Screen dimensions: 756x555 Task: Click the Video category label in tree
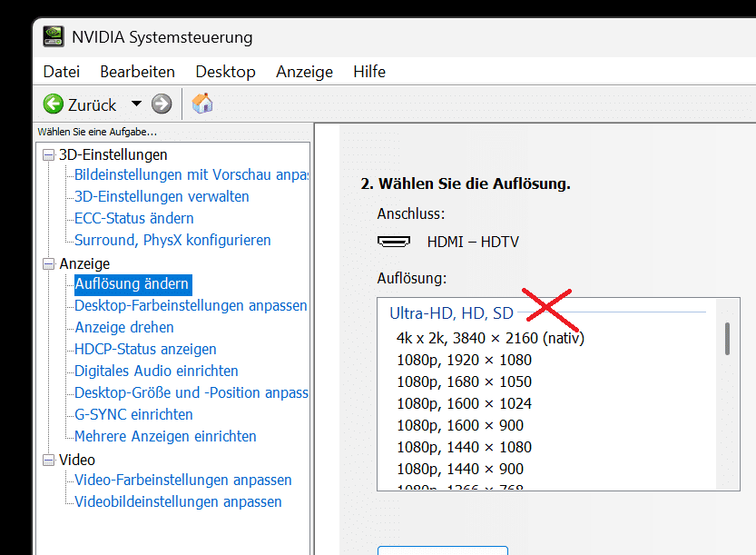pos(76,460)
